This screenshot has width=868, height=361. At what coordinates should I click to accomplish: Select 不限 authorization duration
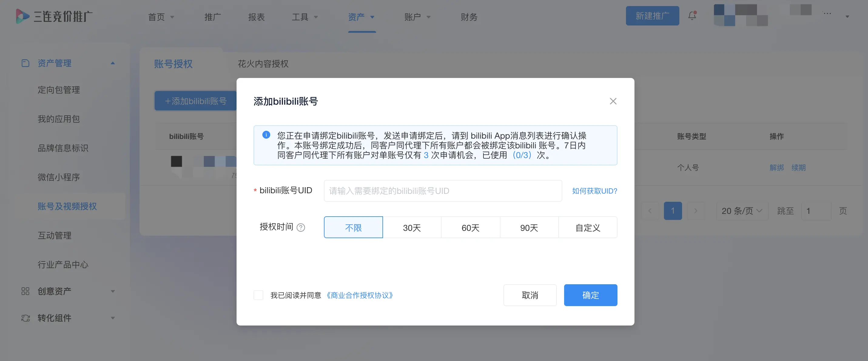353,228
